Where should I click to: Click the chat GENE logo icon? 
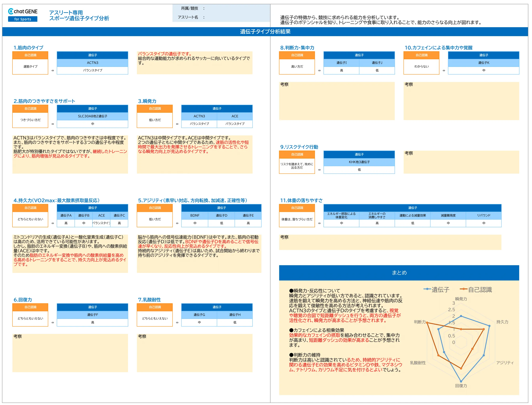pyautogui.click(x=11, y=11)
